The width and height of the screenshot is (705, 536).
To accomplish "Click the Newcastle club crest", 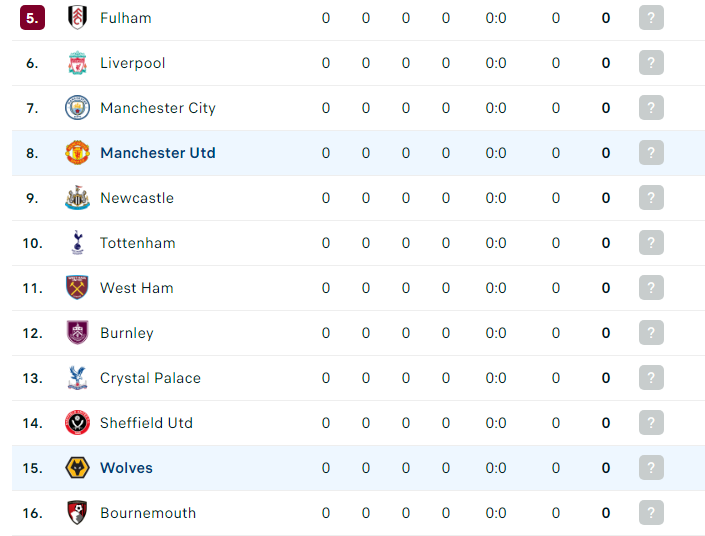I will point(77,198).
